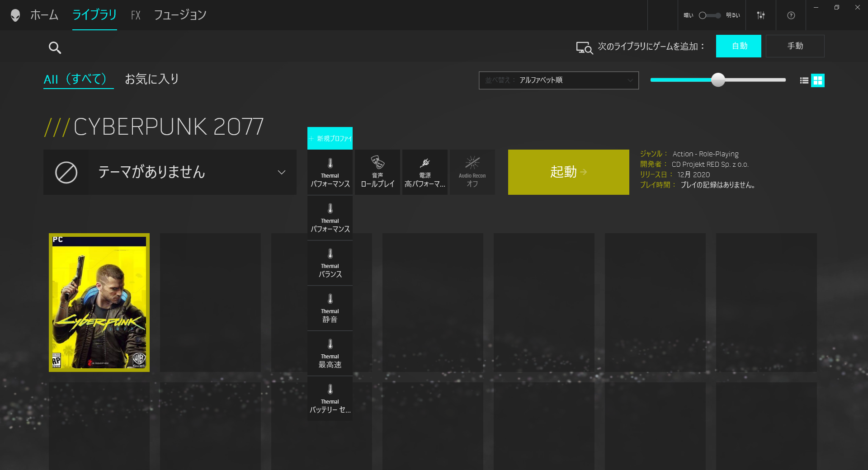The width and height of the screenshot is (868, 470).
Task: Open the 並べ替え アルファベット順 sort dropdown
Action: [x=559, y=80]
